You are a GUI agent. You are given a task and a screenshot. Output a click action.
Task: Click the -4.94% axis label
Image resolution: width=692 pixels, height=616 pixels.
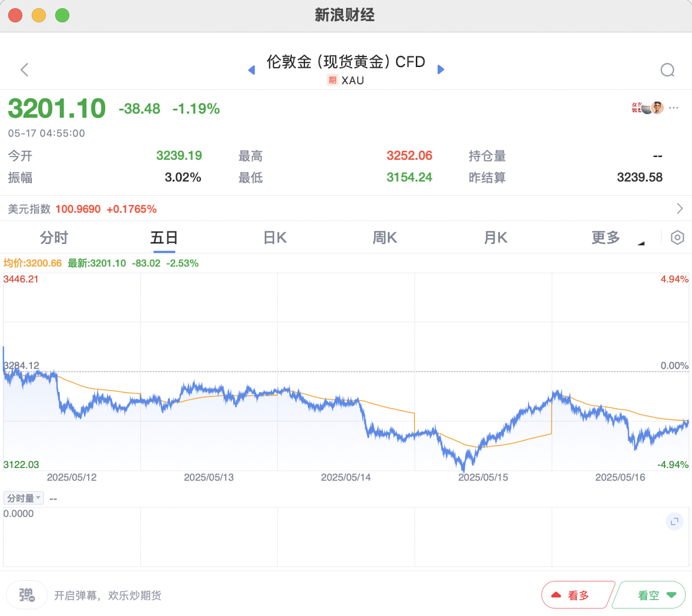coord(673,464)
